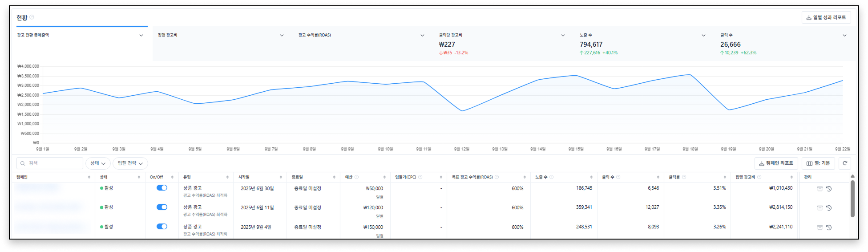This screenshot has height=252, width=868.
Task: Click archive icon for the ₩1,010,430 campaign row
Action: click(x=820, y=189)
